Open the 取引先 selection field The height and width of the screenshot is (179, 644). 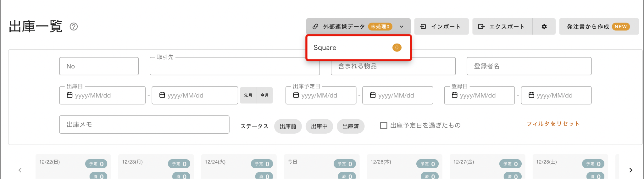click(x=235, y=66)
